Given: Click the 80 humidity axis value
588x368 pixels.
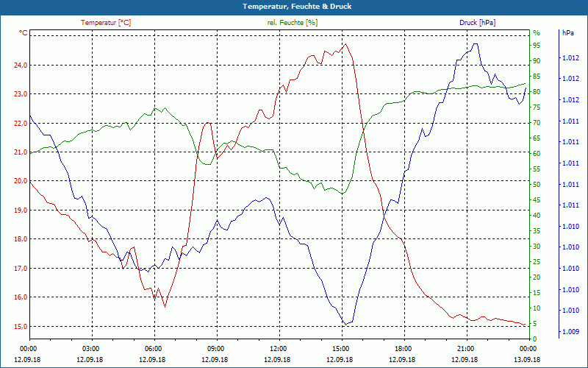Looking at the screenshot, I should tap(537, 92).
